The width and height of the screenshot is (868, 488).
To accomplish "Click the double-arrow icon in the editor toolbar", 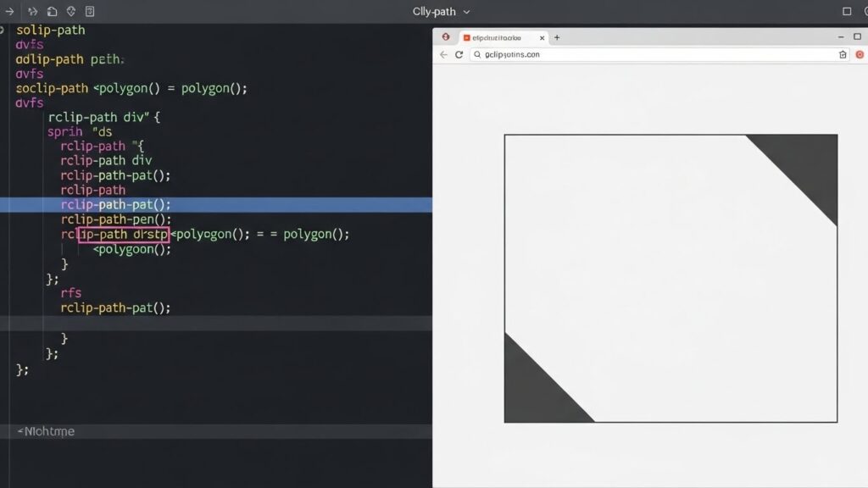I will coord(32,12).
